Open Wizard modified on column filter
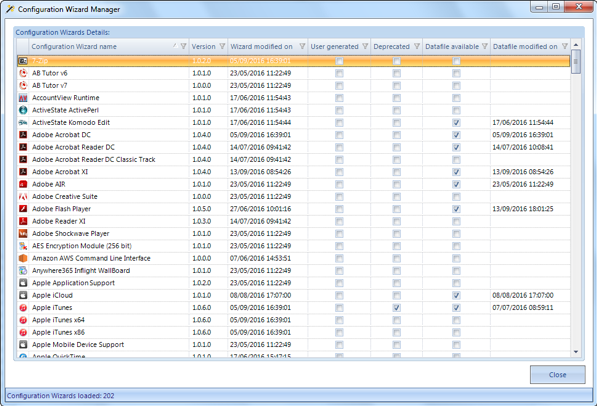The image size is (597, 406). click(302, 46)
